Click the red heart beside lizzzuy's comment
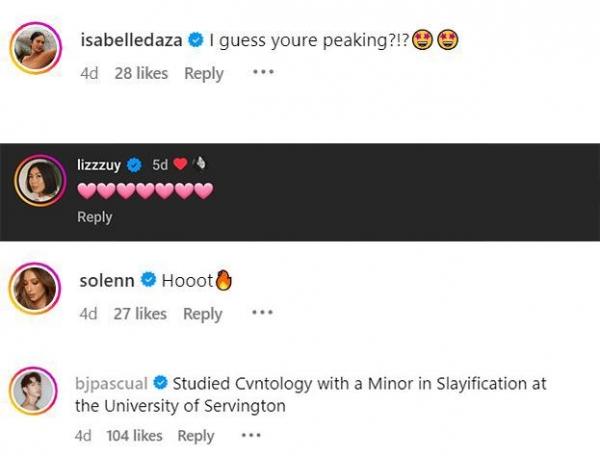Image resolution: width=600 pixels, height=456 pixels. click(181, 165)
